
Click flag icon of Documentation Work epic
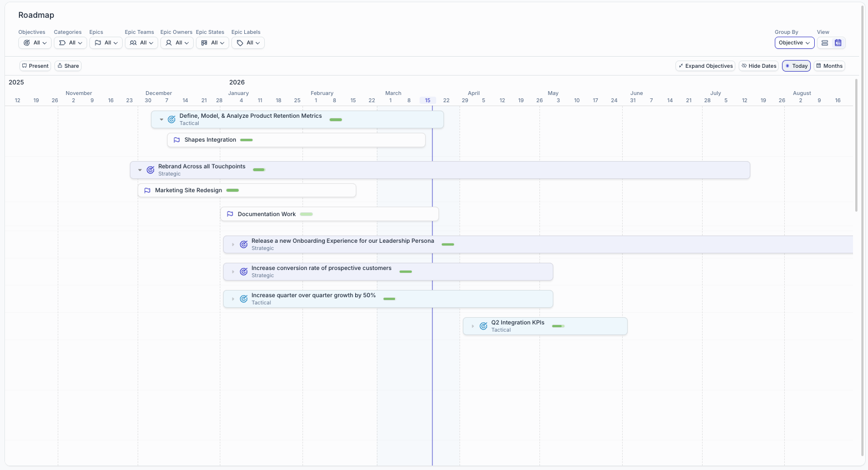point(230,214)
